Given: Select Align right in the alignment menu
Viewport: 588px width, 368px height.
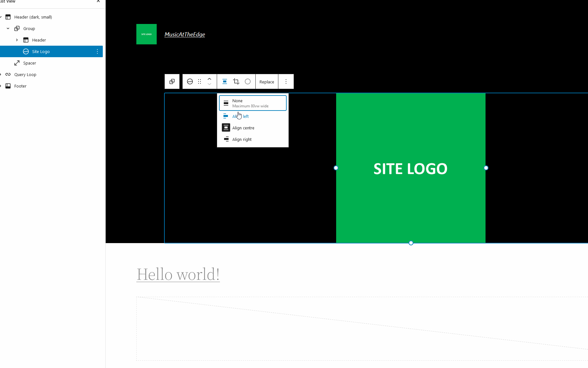Looking at the screenshot, I should point(242,139).
